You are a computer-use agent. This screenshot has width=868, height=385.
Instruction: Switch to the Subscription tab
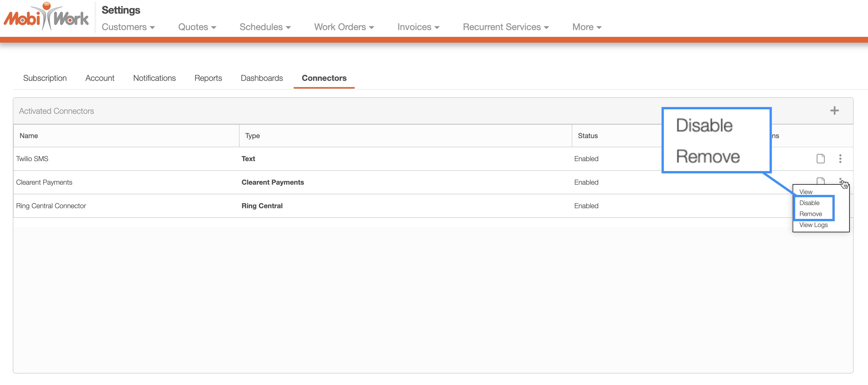(45, 78)
